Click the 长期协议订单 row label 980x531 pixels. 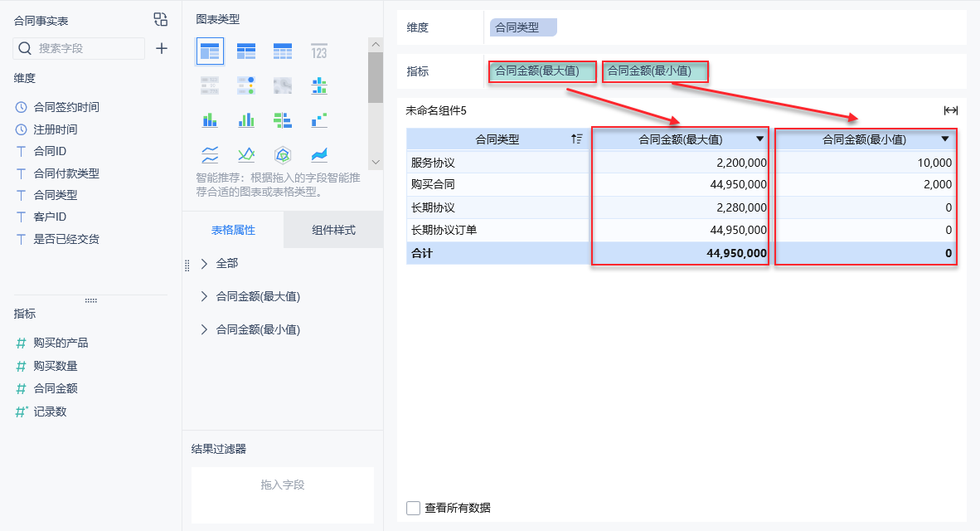click(444, 230)
